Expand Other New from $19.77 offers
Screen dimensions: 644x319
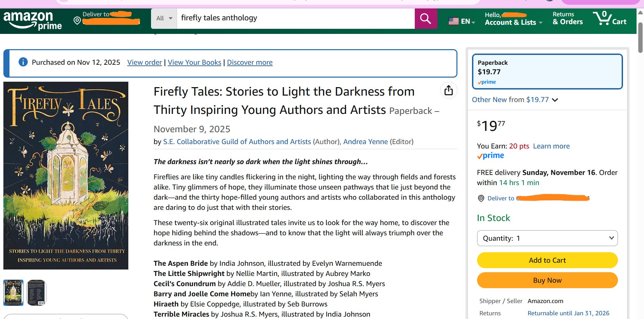pos(515,100)
